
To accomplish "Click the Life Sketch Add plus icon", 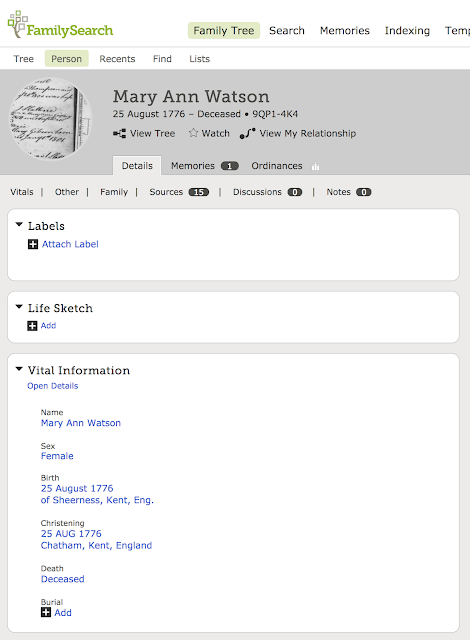I will point(32,326).
